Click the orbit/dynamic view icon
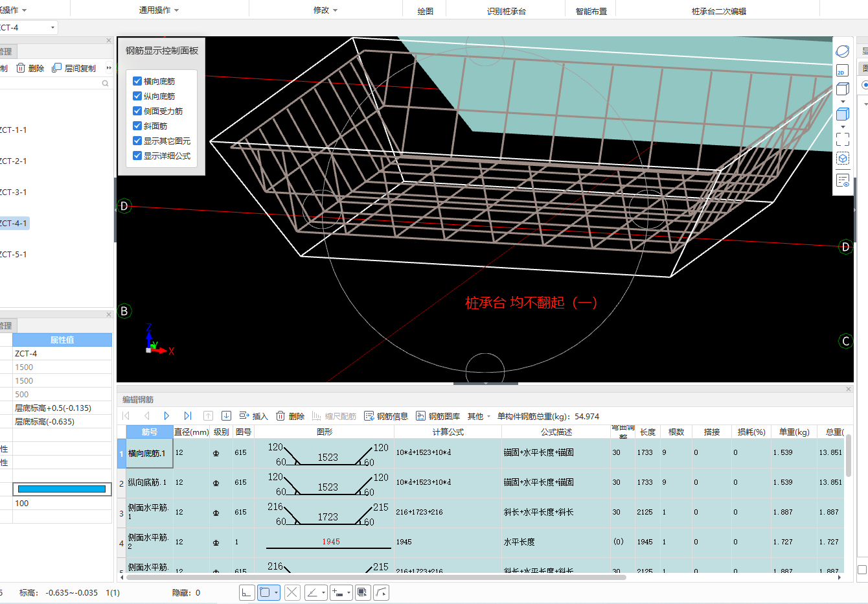Viewport: 868px width, 604px height. [842, 51]
